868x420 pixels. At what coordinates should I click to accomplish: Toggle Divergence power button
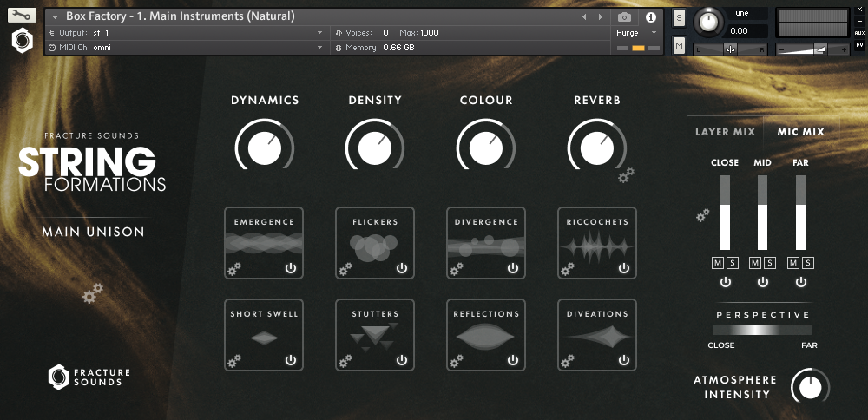(513, 269)
